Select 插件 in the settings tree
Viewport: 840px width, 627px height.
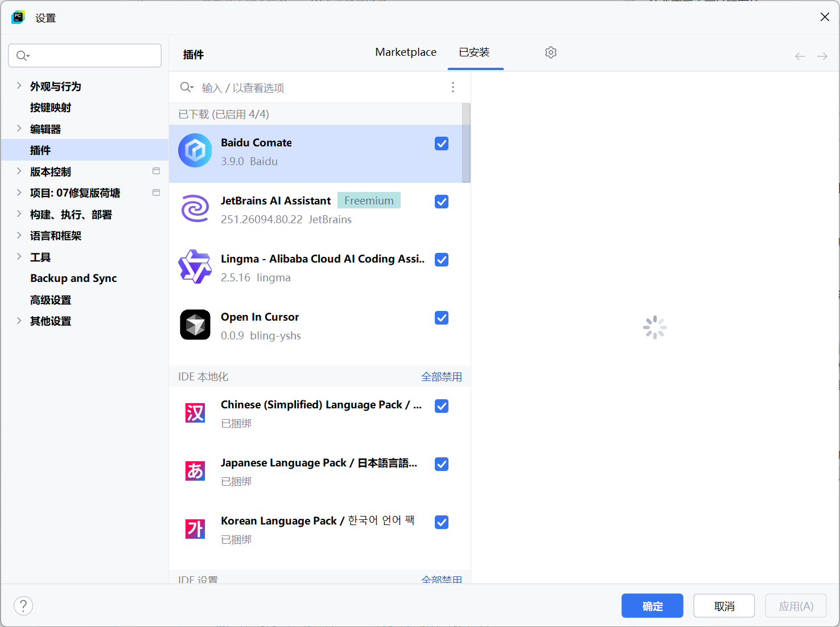40,150
